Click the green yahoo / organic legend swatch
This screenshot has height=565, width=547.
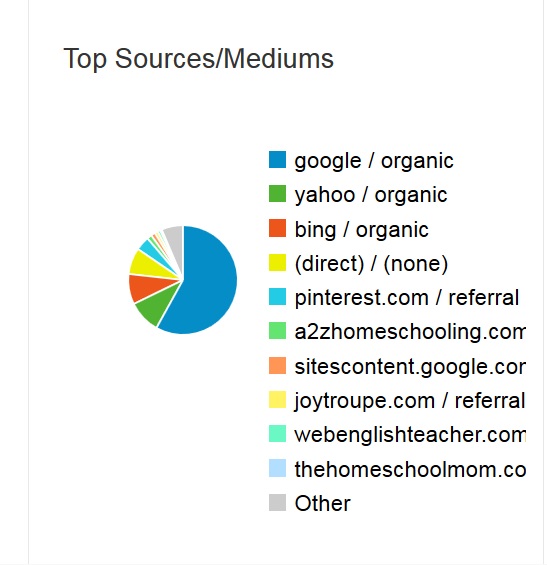277,194
